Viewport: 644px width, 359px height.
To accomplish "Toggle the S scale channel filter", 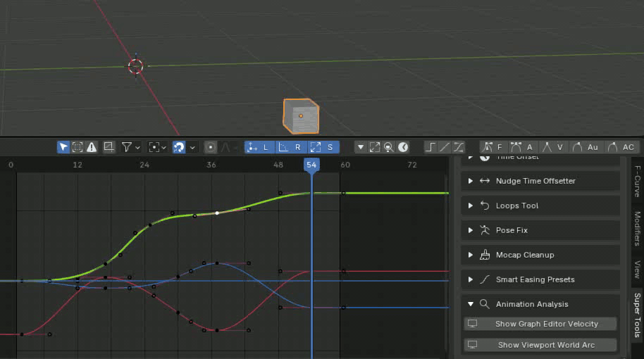I will coord(323,147).
